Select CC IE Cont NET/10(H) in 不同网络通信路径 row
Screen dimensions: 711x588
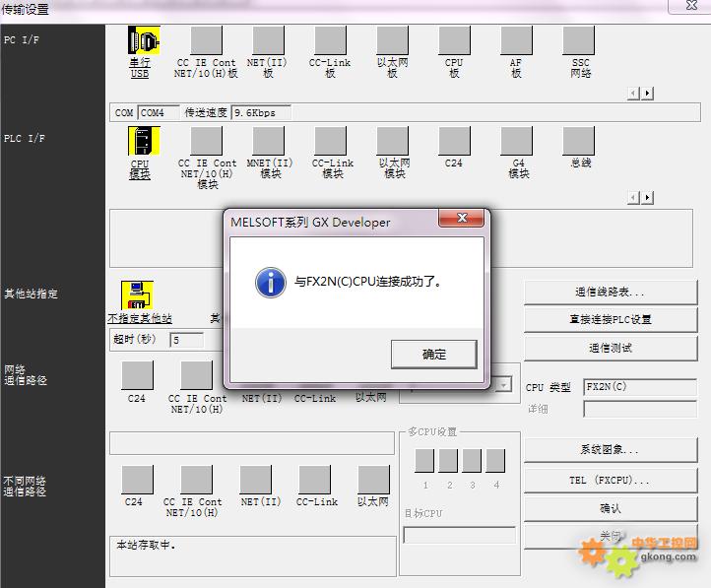coord(196,480)
